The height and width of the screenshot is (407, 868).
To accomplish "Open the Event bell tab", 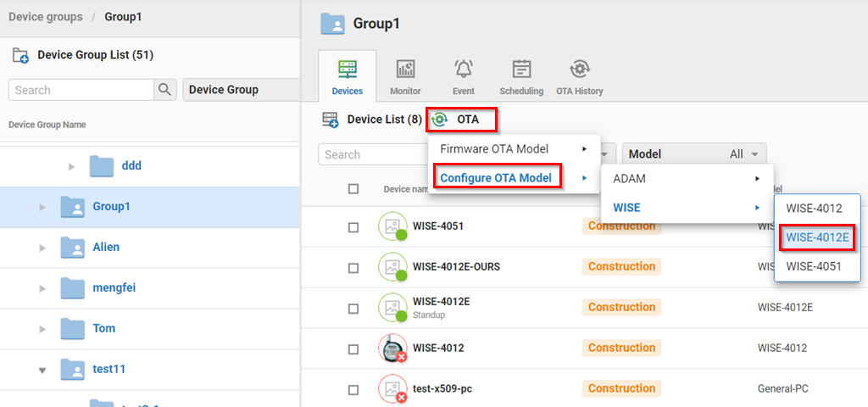I will [x=464, y=70].
